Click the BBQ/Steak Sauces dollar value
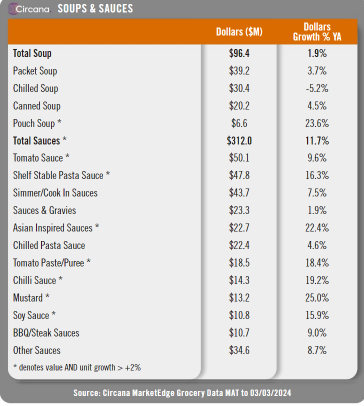This screenshot has width=364, height=406. (239, 333)
